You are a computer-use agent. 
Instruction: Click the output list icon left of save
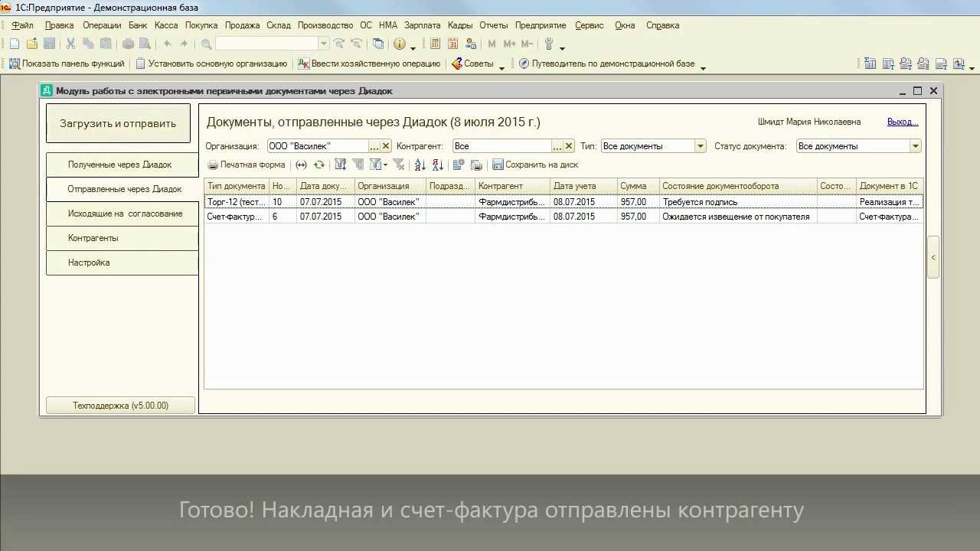click(475, 165)
